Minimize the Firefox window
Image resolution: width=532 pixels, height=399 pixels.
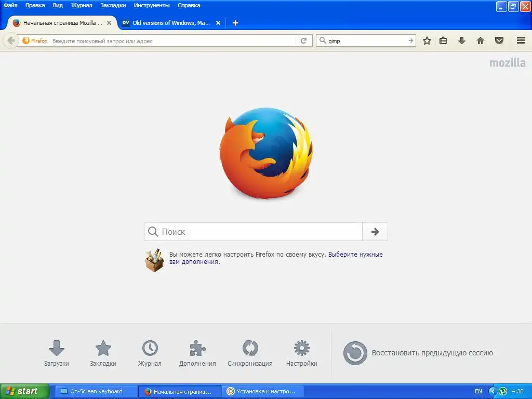click(501, 6)
